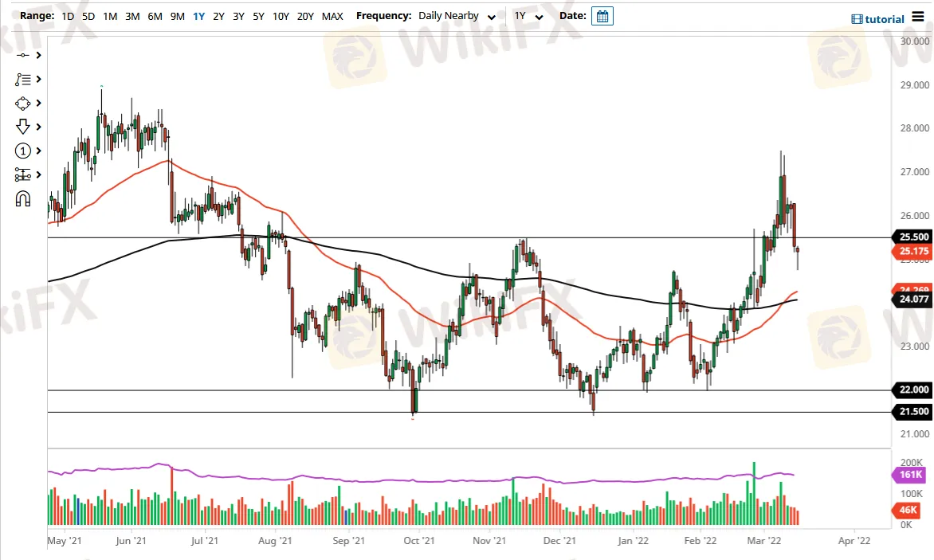Set range to 1M
Screen dimensions: 934x560
click(x=110, y=16)
